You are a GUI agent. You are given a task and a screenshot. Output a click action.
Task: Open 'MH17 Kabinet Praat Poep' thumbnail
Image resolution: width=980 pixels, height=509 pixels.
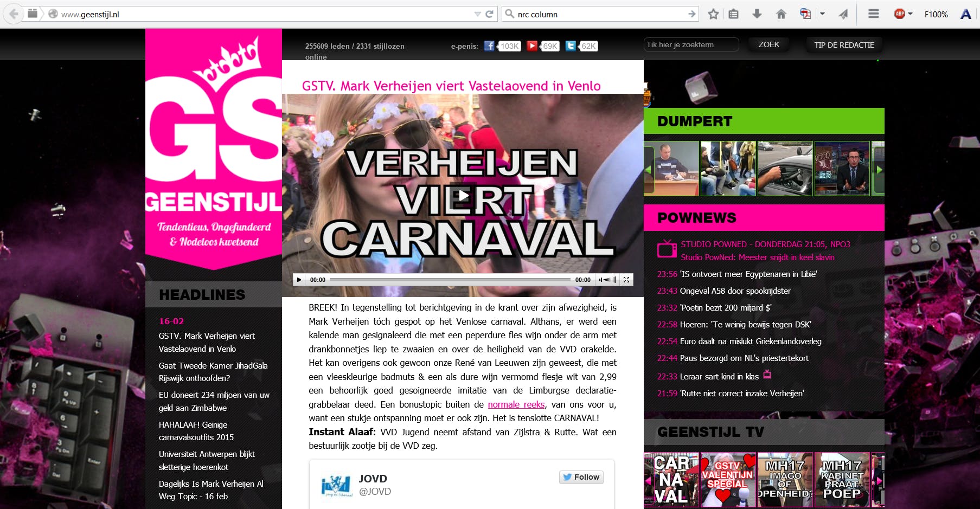click(x=842, y=480)
